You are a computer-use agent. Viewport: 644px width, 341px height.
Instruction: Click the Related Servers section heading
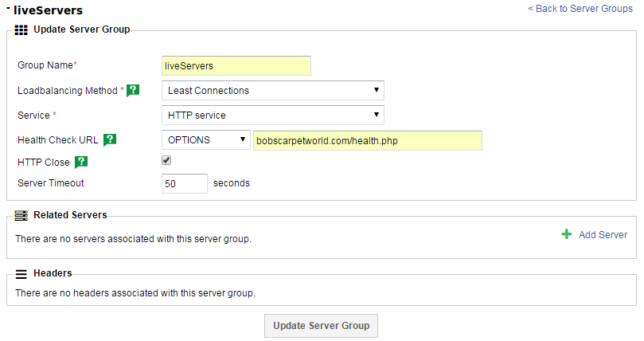[70, 215]
